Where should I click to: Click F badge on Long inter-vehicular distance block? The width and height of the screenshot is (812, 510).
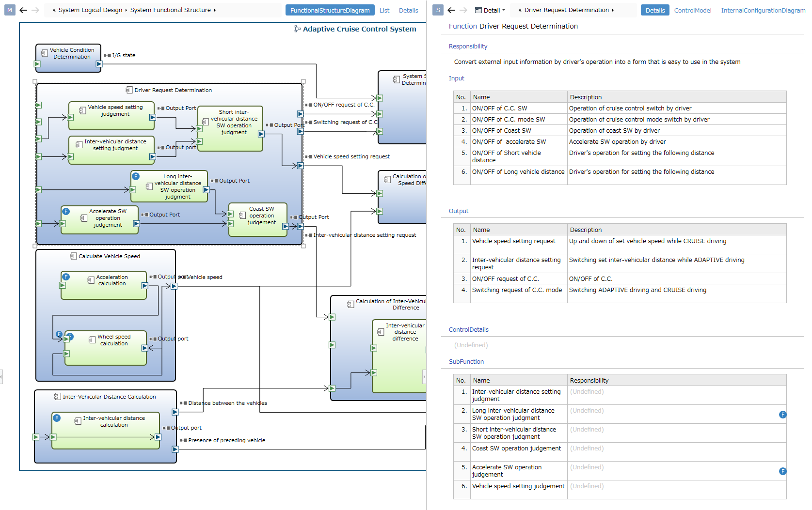click(x=136, y=176)
